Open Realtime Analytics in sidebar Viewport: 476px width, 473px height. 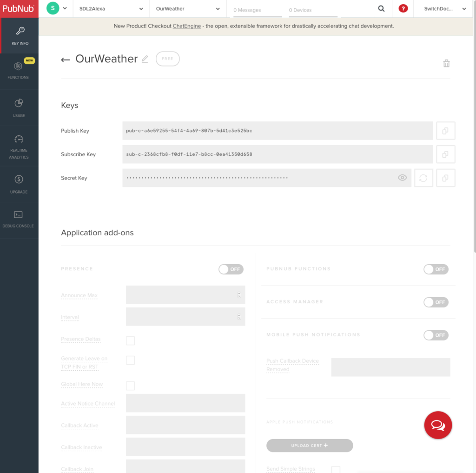point(19,147)
